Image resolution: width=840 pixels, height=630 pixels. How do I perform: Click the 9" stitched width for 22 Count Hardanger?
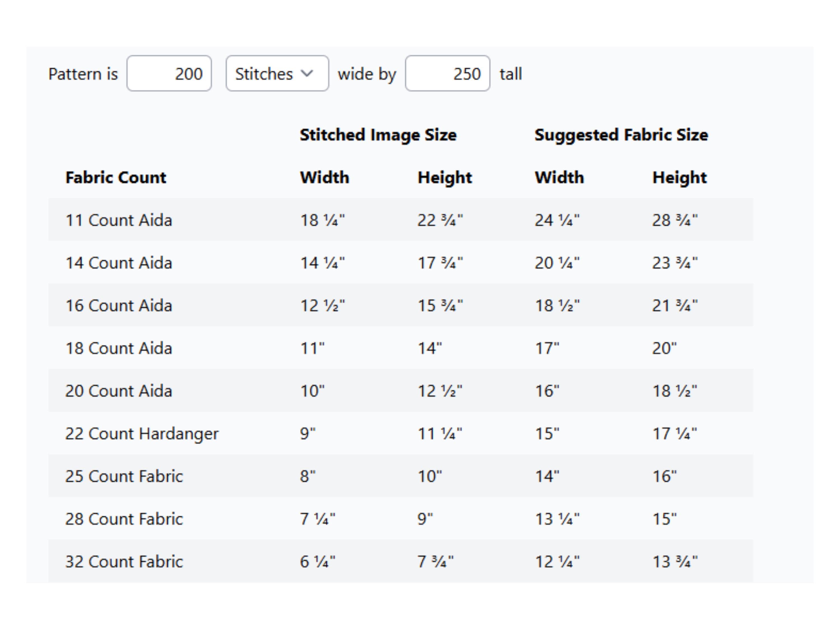(308, 434)
